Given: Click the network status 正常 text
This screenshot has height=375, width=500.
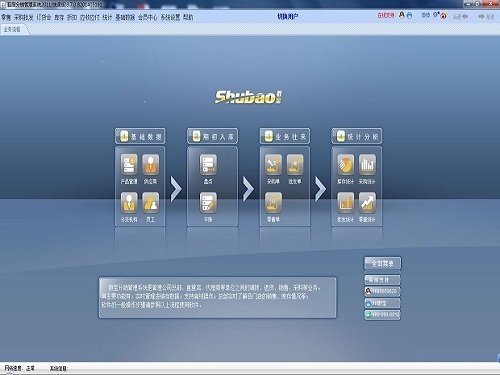Looking at the screenshot, I should 30,368.
